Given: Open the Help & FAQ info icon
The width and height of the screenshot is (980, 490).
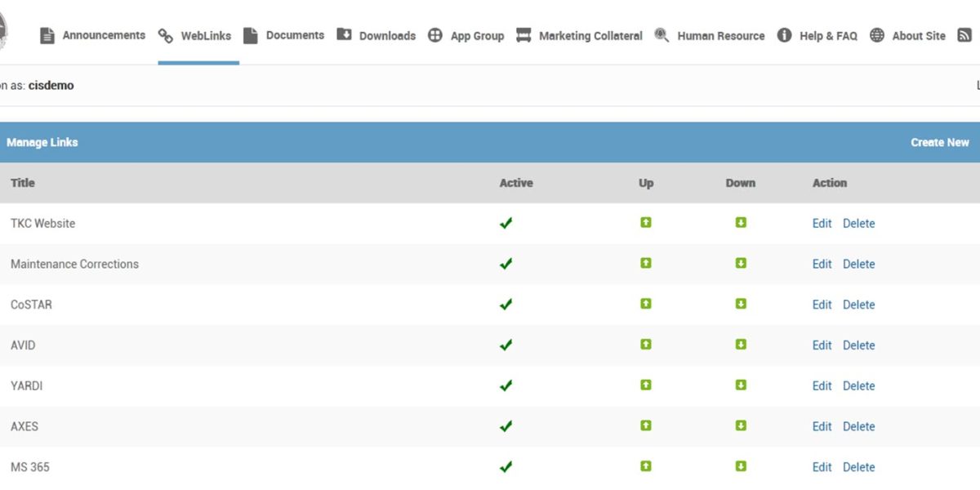Looking at the screenshot, I should click(785, 35).
